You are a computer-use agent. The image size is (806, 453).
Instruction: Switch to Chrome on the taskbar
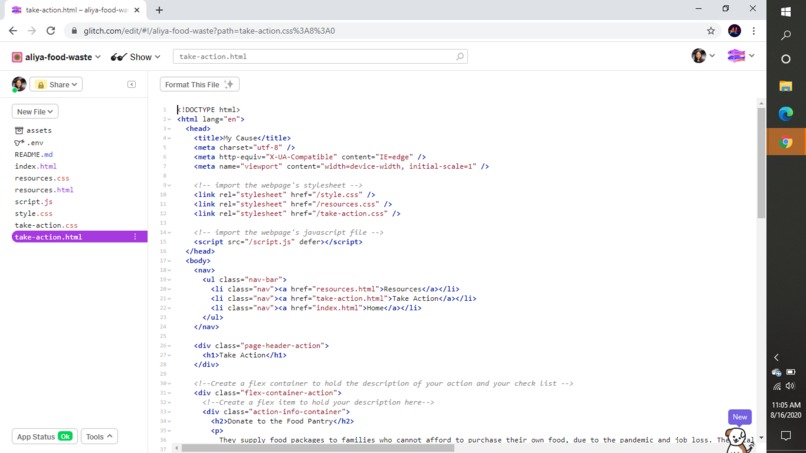click(x=786, y=142)
